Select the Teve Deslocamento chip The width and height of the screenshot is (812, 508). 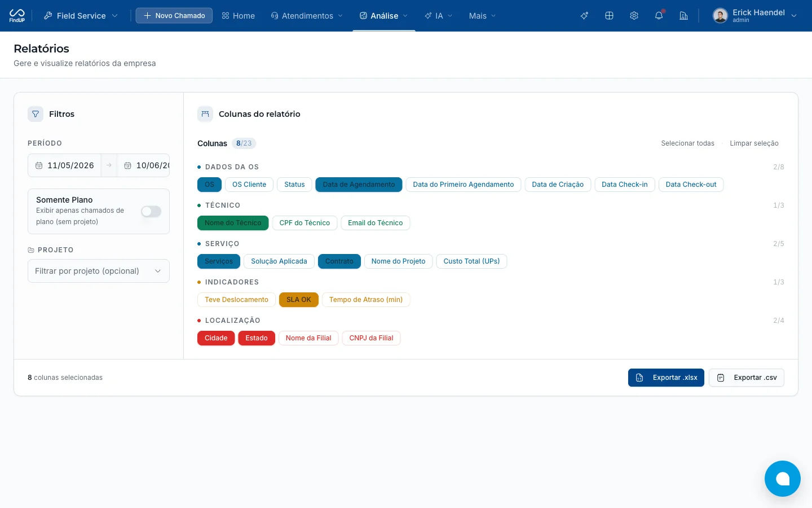pyautogui.click(x=236, y=300)
